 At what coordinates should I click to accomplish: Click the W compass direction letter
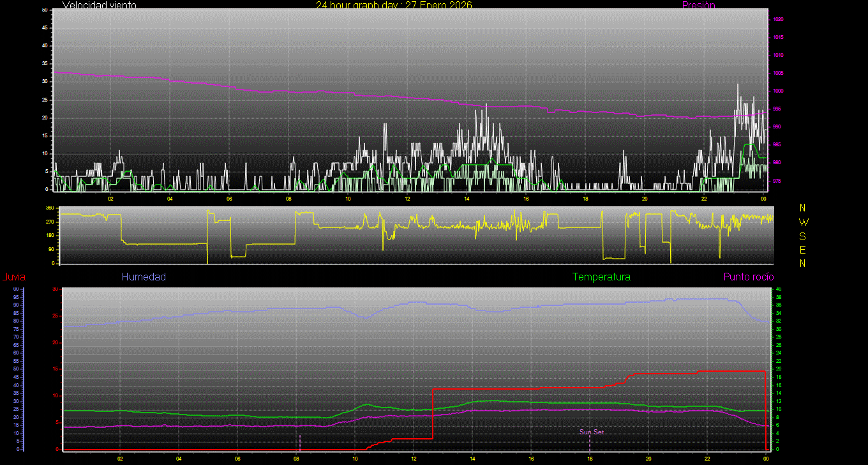[803, 222]
